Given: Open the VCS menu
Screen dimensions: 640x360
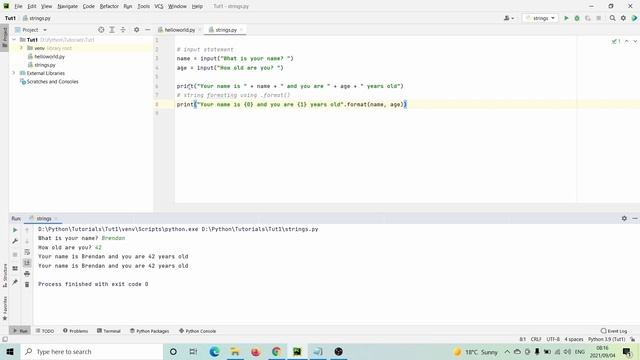Looking at the screenshot, I should click(159, 6).
